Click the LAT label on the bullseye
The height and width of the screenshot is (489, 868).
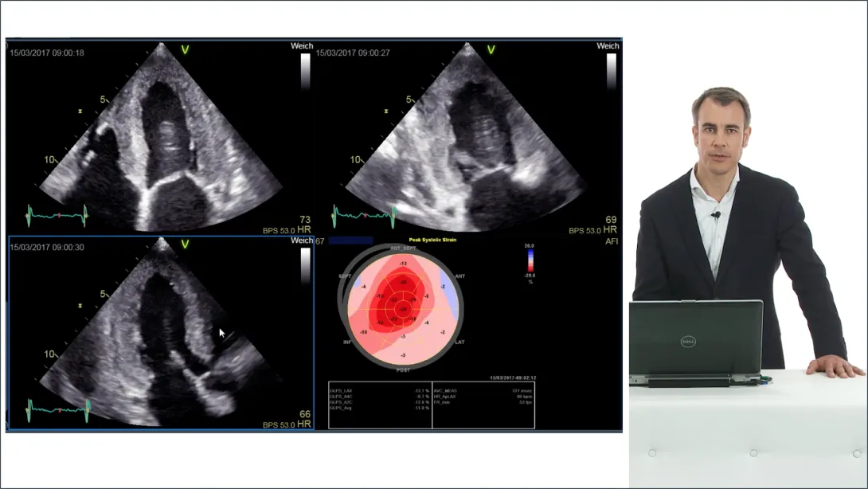pyautogui.click(x=459, y=342)
